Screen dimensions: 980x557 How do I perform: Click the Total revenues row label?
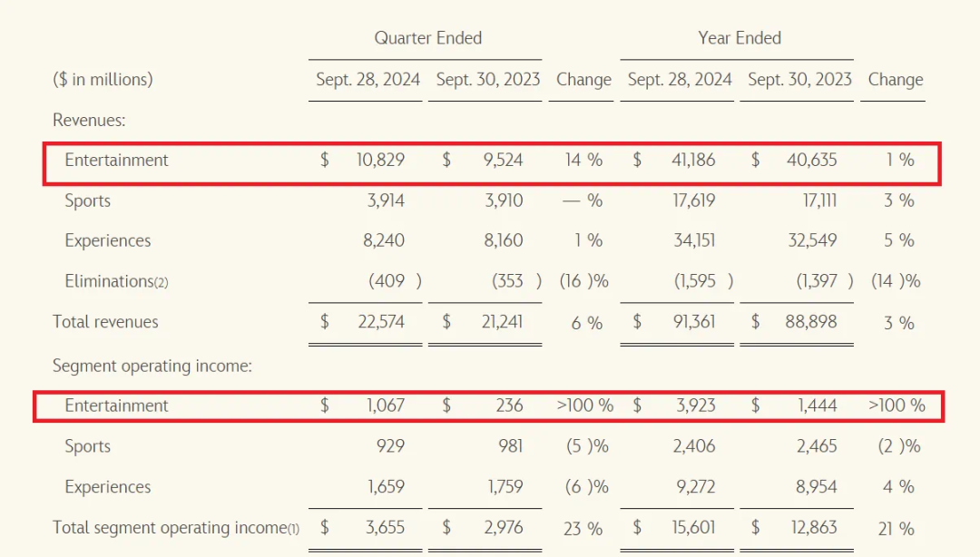[105, 322]
